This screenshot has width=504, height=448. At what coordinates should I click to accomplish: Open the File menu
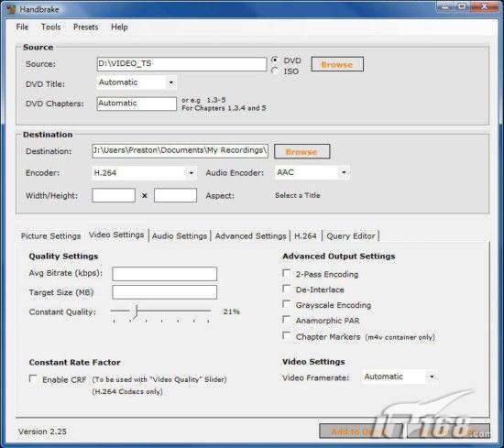tap(22, 27)
